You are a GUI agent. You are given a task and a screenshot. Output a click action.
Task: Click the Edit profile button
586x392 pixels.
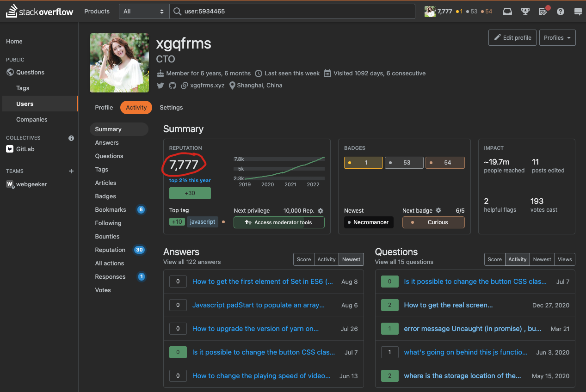coord(512,38)
